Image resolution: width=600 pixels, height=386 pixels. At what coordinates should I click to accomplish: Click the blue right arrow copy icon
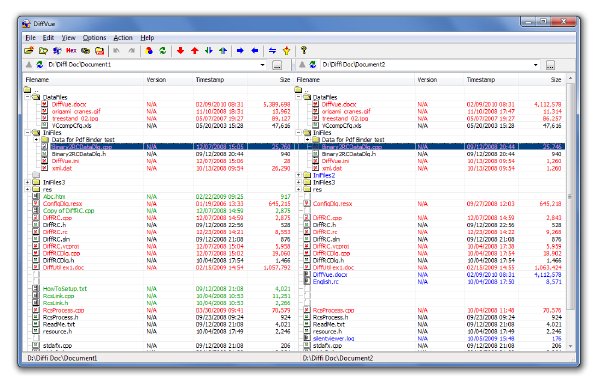point(240,50)
